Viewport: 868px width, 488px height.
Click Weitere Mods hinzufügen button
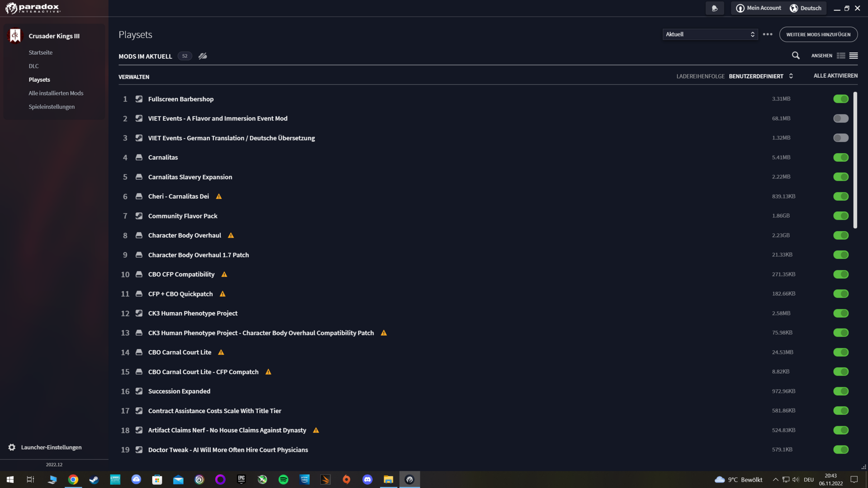click(818, 34)
